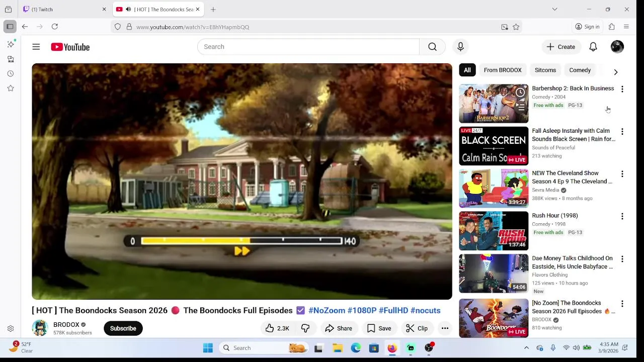This screenshot has width=644, height=362.
Task: Click the Create button
Action: (x=561, y=47)
